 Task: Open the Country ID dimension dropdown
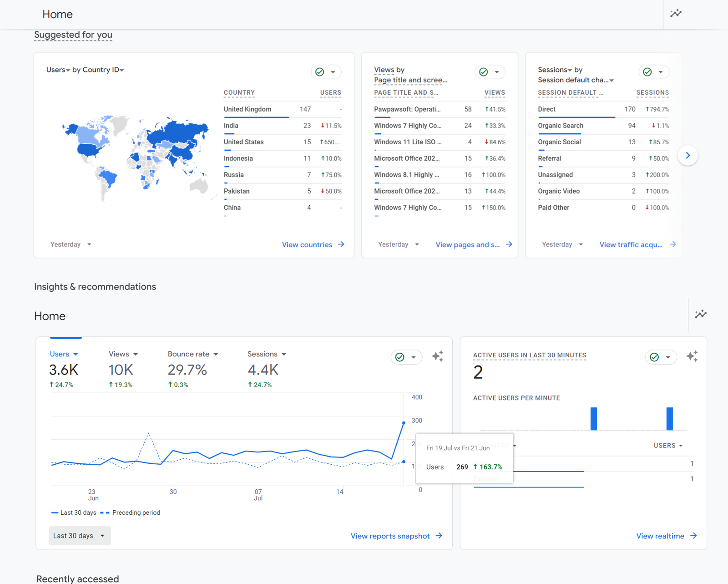point(103,70)
